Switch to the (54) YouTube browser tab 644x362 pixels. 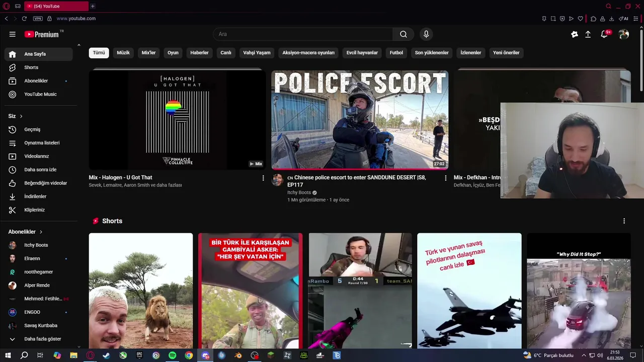(x=56, y=6)
